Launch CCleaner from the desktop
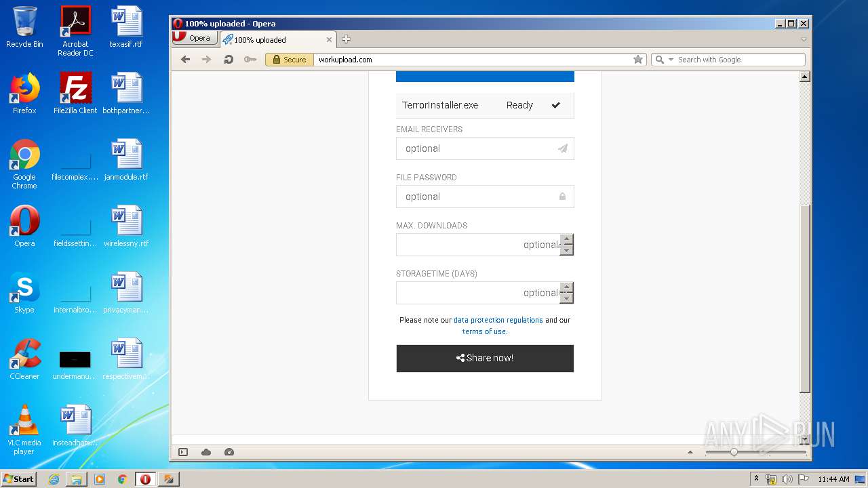 24,359
